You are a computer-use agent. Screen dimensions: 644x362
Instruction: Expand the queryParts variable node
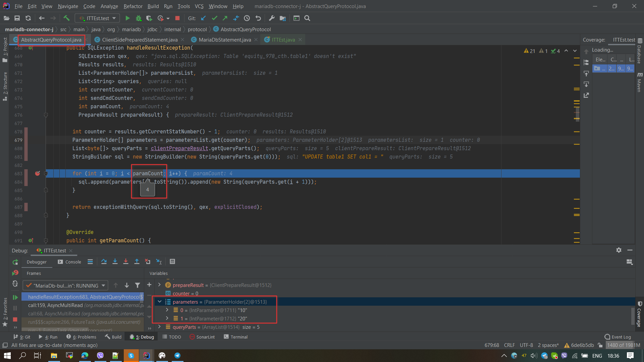click(x=160, y=327)
